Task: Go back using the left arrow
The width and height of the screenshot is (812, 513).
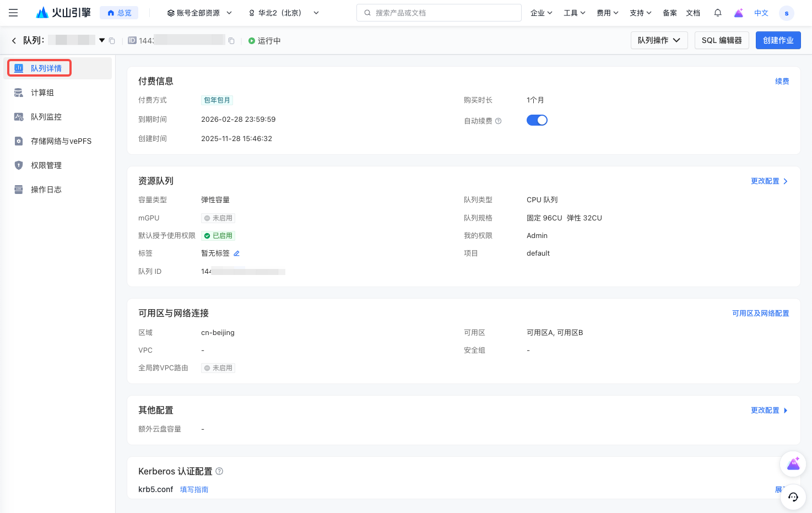Action: (x=14, y=41)
